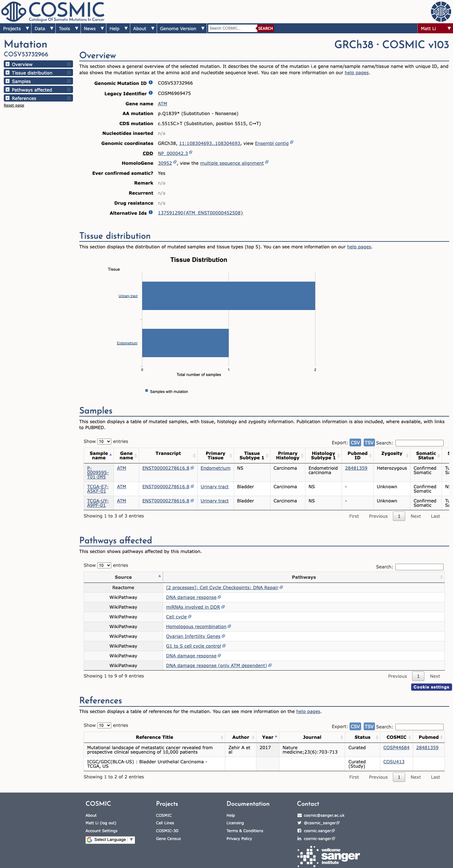Open Projects dropdown menu
Screen dimensions: 453x868
click(16, 28)
